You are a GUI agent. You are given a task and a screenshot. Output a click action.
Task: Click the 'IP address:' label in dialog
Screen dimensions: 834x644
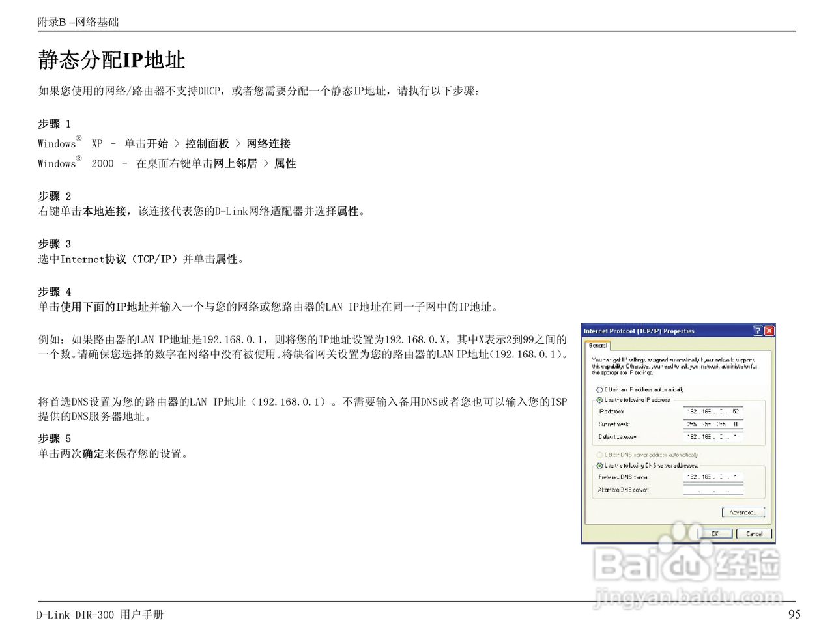coord(611,412)
